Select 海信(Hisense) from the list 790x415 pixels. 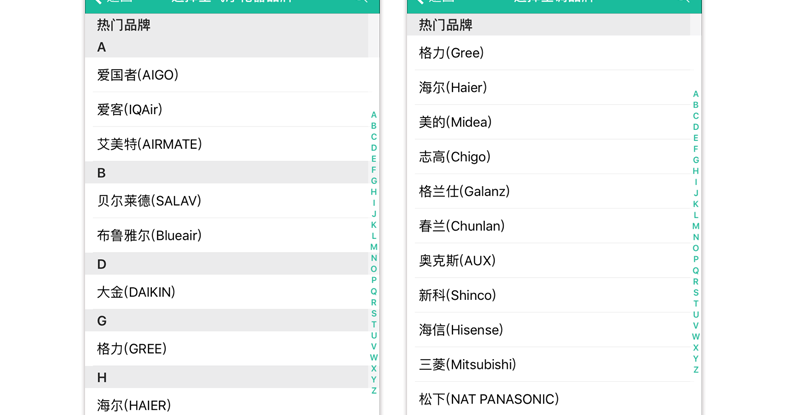click(461, 330)
